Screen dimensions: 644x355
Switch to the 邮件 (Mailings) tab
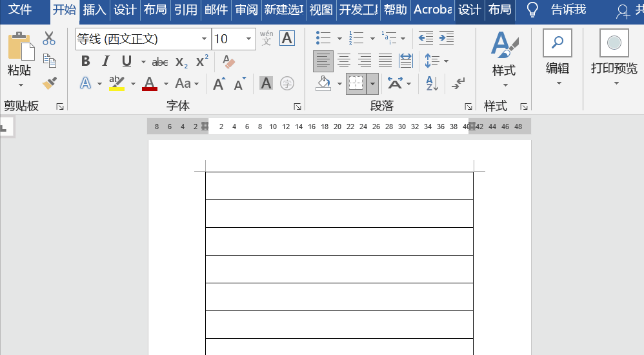tap(216, 10)
